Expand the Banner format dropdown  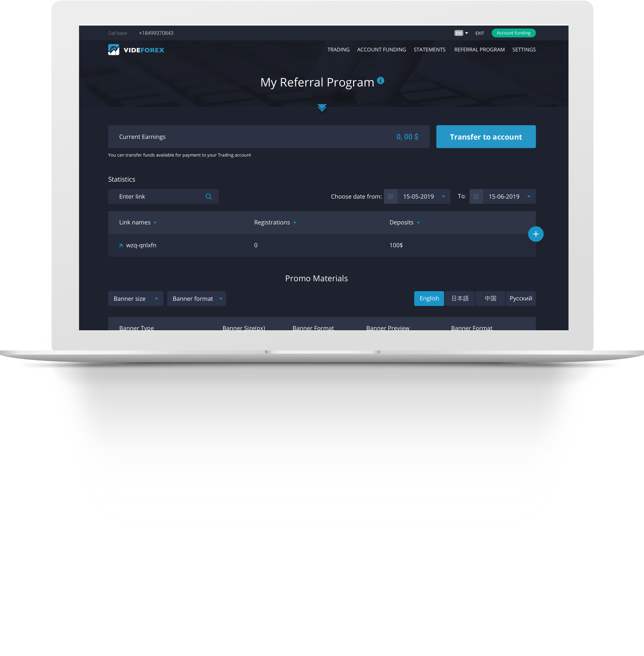pos(197,298)
